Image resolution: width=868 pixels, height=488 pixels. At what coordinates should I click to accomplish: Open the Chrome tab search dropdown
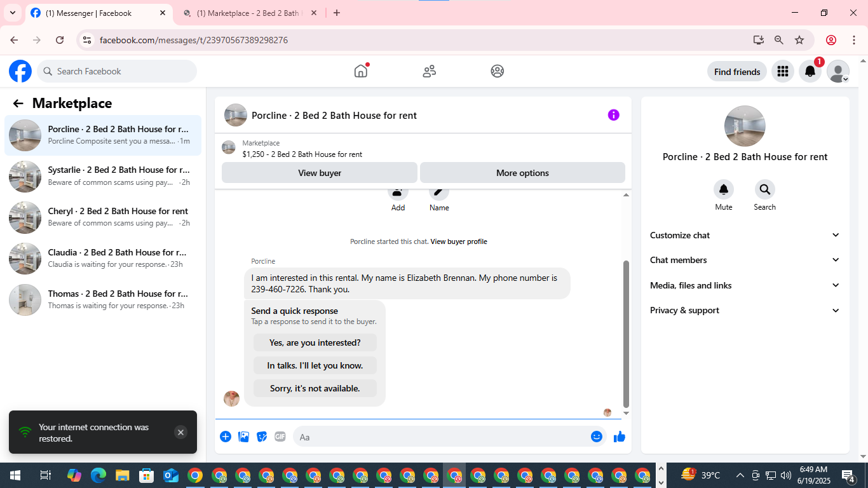13,13
